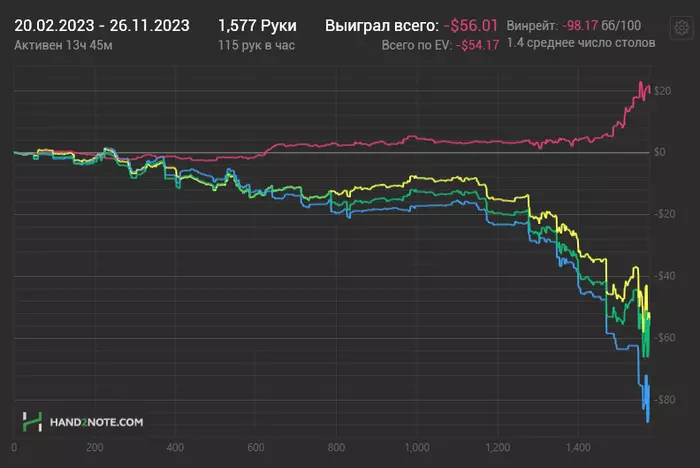Click the 200 x-axis tick label
The image size is (700, 468).
[95, 447]
